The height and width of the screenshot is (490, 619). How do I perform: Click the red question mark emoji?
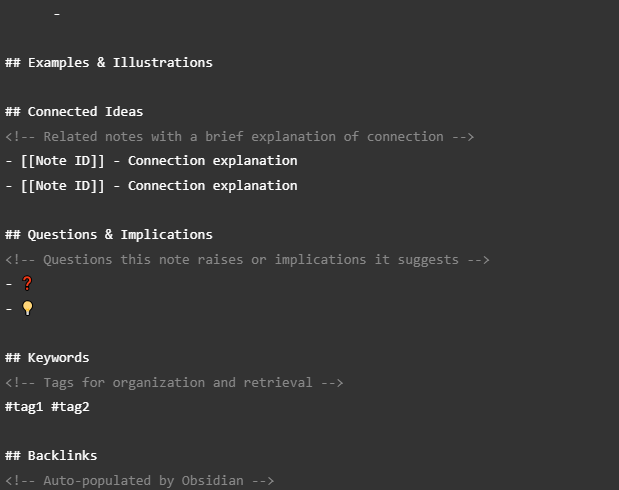27,283
